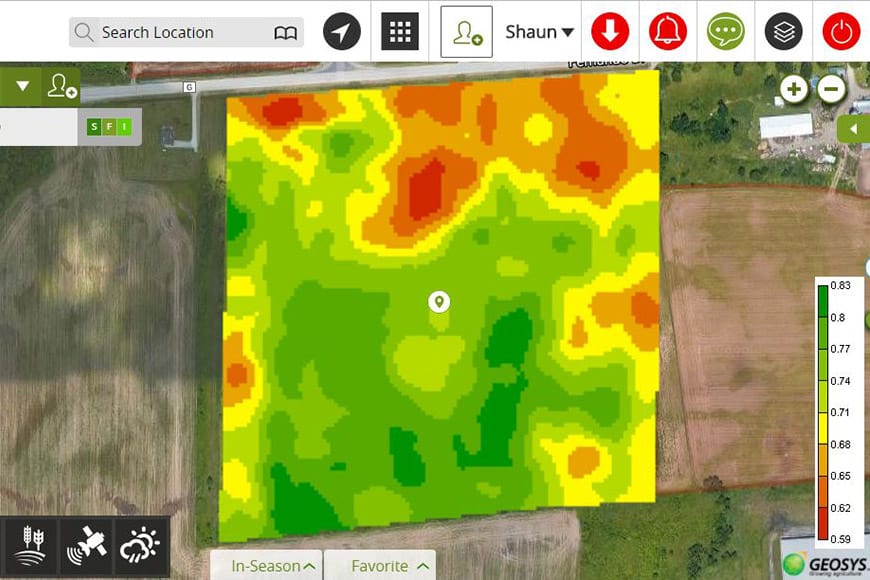Open the grid apps menu icon
This screenshot has width=870, height=580.
point(400,32)
